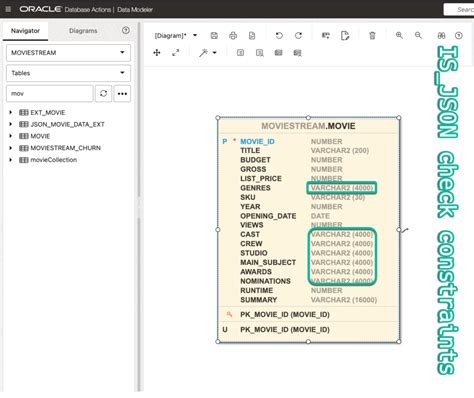Image resolution: width=474 pixels, height=398 pixels.
Task: Open the Navigator panel help icon
Action: (126, 30)
